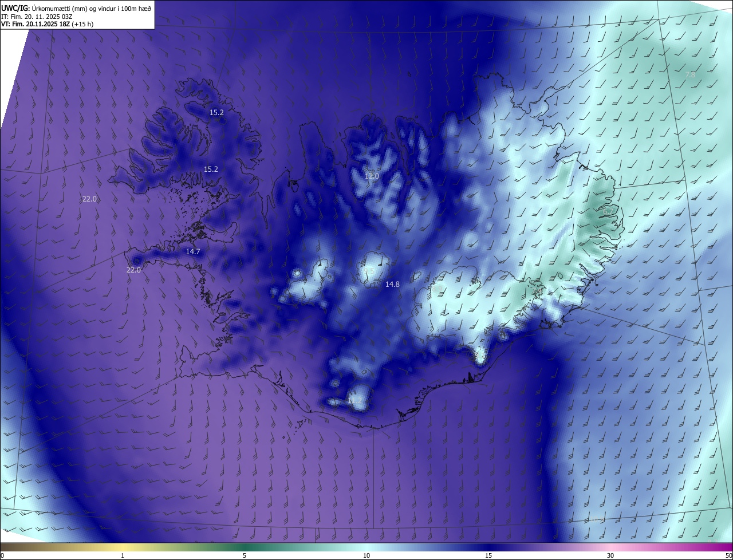
Task: Click the 14.8 value label on the map
Action: tap(392, 284)
